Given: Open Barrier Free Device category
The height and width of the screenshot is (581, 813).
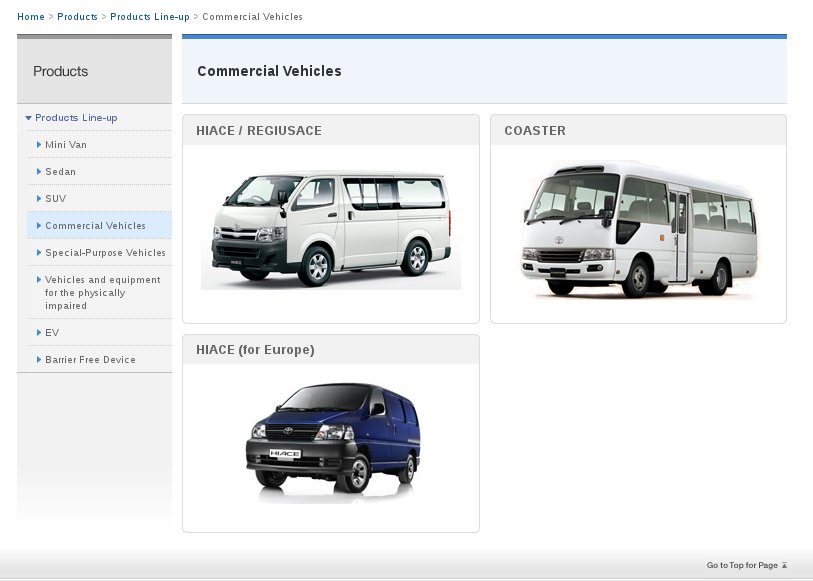Looking at the screenshot, I should pos(90,359).
